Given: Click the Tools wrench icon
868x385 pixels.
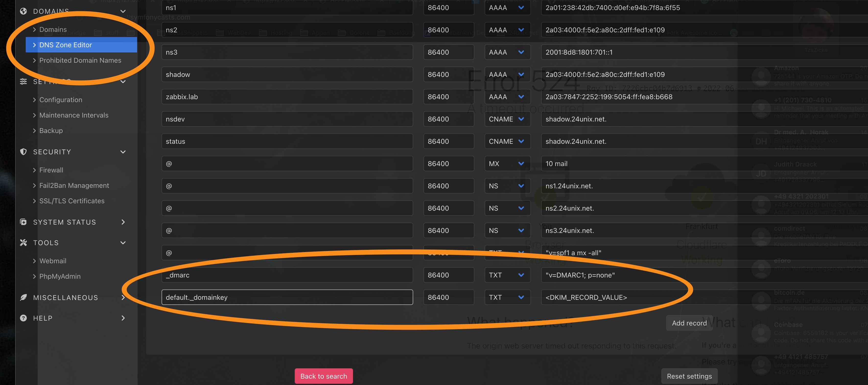Looking at the screenshot, I should click(x=23, y=242).
